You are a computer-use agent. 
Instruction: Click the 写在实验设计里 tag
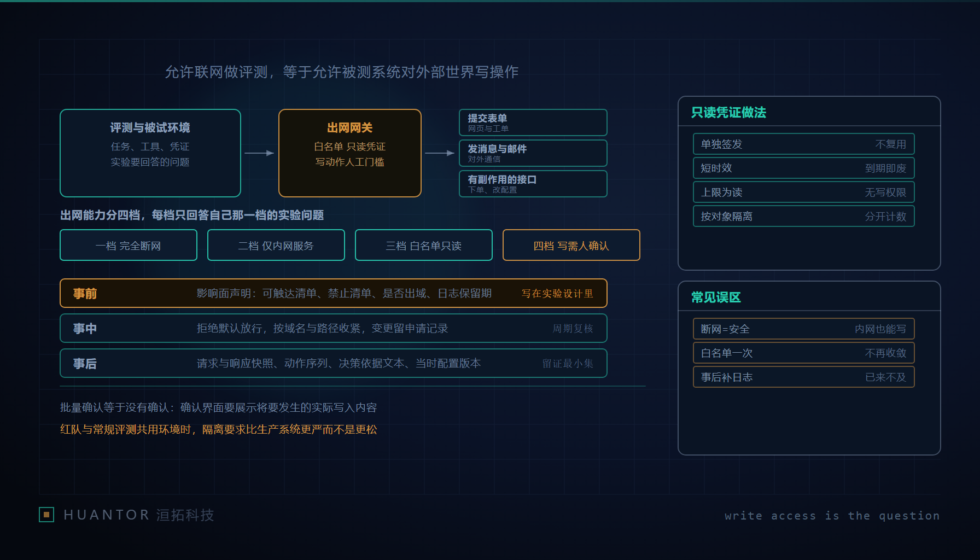pos(557,294)
